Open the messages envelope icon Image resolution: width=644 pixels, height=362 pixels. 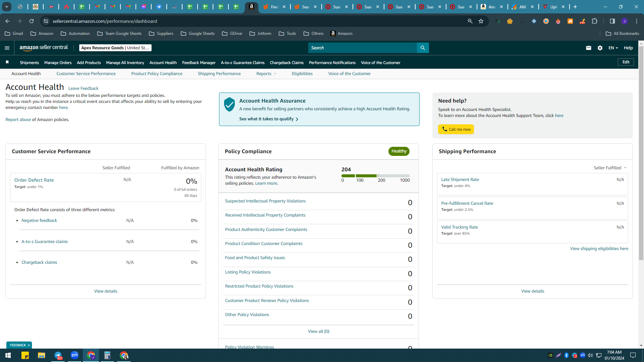pyautogui.click(x=588, y=48)
